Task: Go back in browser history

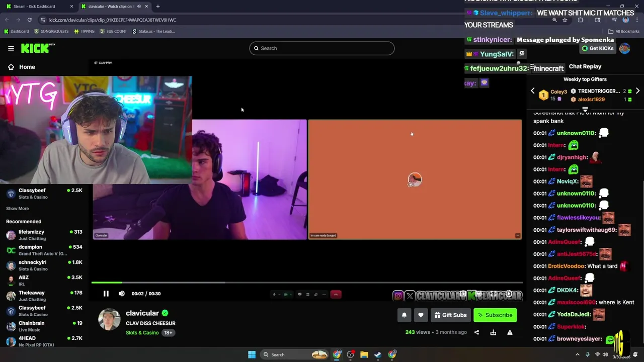Action: click(7, 20)
